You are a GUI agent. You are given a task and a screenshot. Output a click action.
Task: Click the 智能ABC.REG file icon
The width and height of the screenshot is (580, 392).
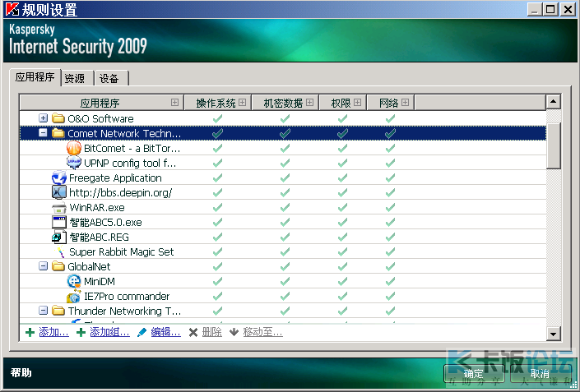tap(59, 237)
